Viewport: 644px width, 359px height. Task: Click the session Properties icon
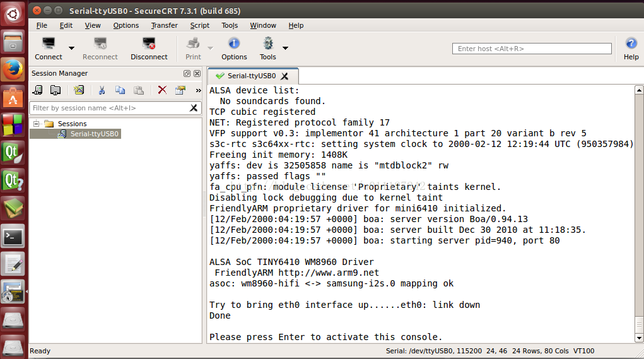(180, 90)
